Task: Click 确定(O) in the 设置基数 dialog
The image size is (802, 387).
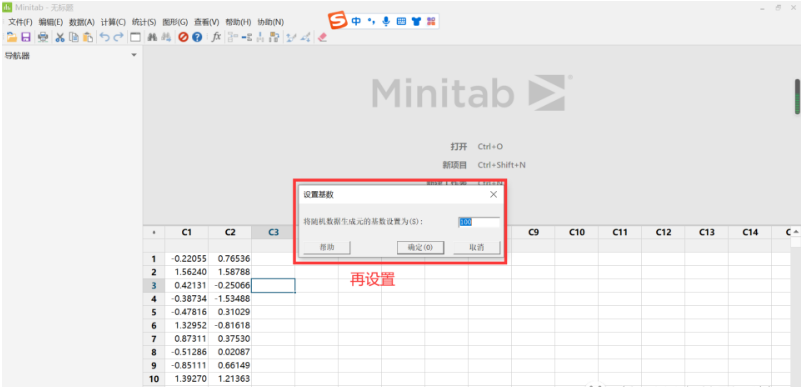Action: pos(420,247)
